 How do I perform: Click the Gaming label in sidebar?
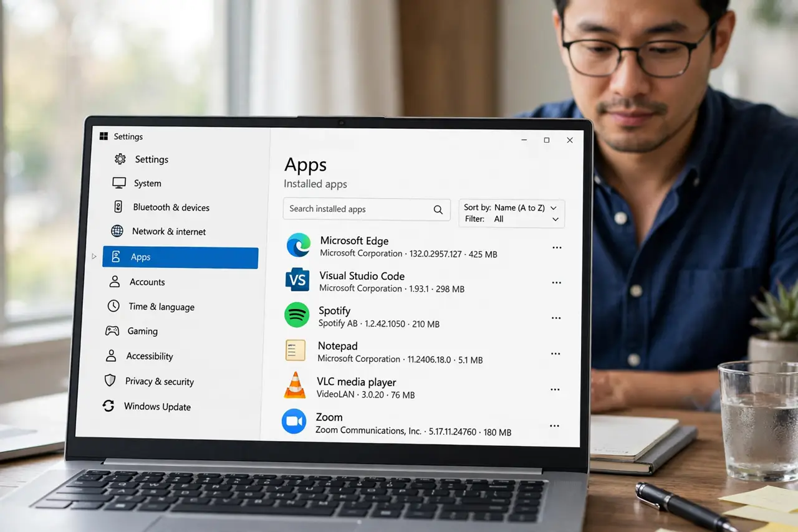tap(143, 331)
